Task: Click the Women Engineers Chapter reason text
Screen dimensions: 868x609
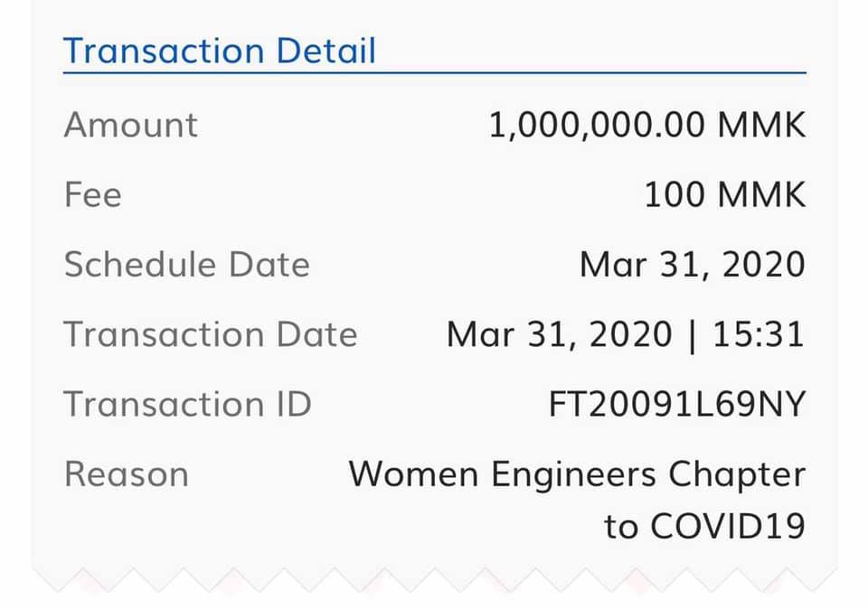Action: point(577,475)
